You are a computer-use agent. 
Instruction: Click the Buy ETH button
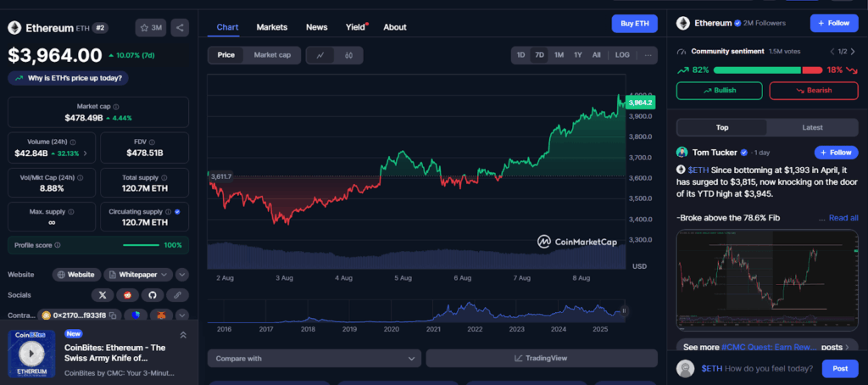[634, 23]
